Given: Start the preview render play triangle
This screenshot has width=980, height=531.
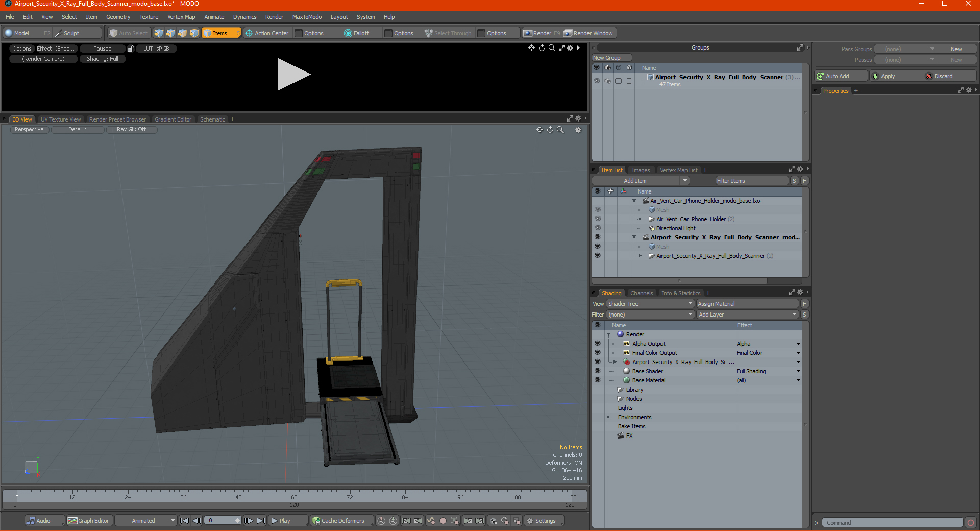Looking at the screenshot, I should pos(293,75).
